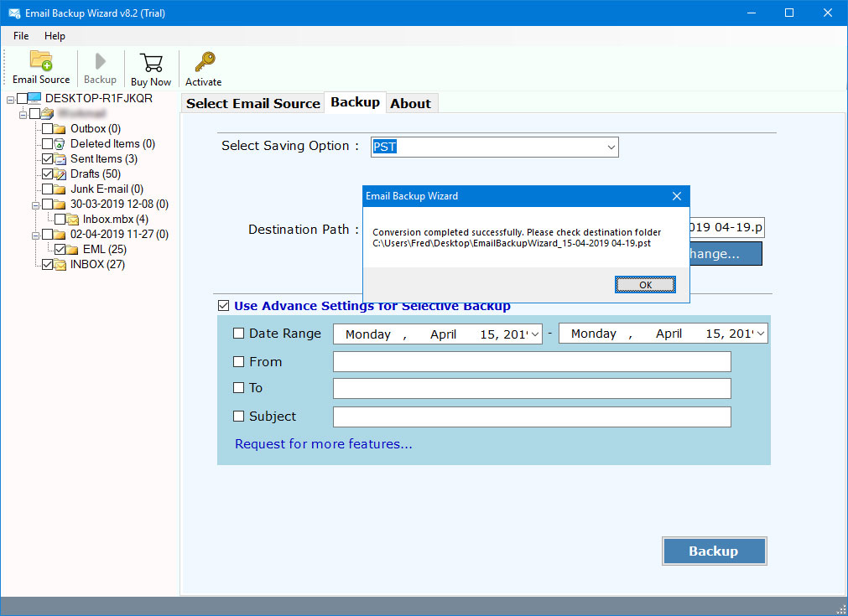This screenshot has width=848, height=616.
Task: Tick the Deleted Items (0) checkbox
Action: [48, 144]
